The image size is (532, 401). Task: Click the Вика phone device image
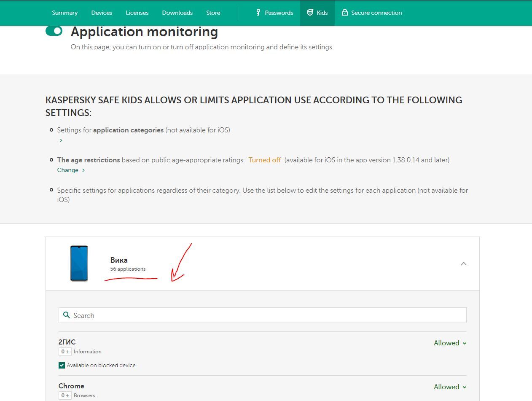(79, 264)
